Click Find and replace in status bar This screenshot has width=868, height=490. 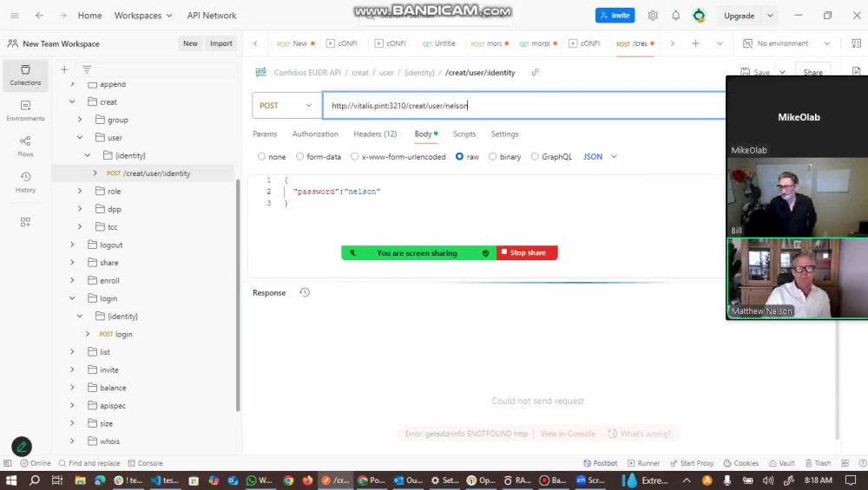coord(89,463)
